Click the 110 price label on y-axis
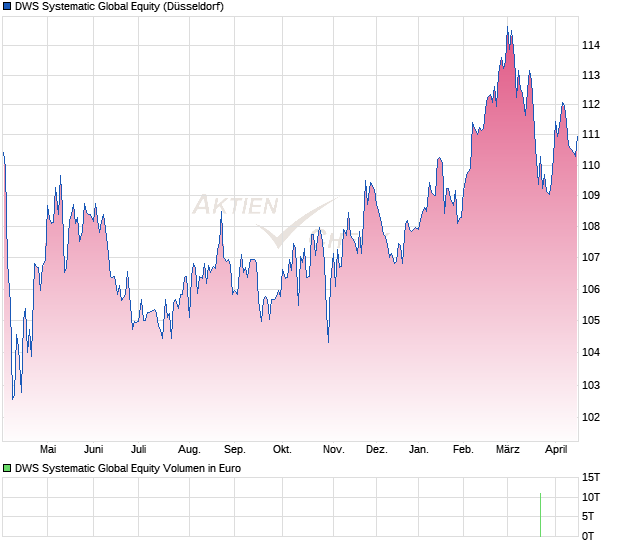 click(591, 165)
